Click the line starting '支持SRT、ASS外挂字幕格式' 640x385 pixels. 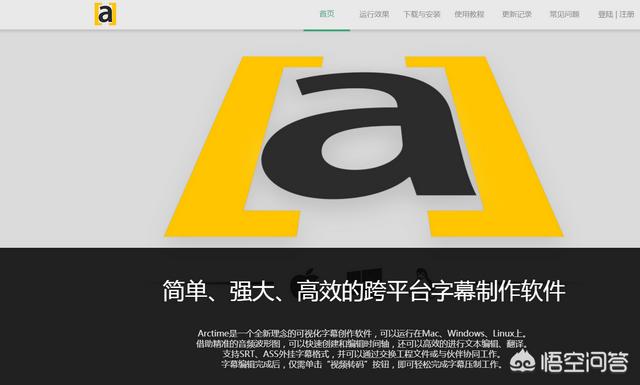(x=362, y=354)
